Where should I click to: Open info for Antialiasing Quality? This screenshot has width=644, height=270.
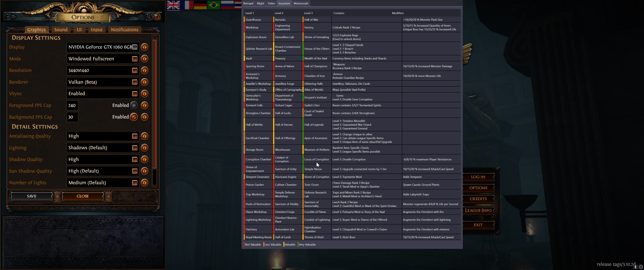145,136
